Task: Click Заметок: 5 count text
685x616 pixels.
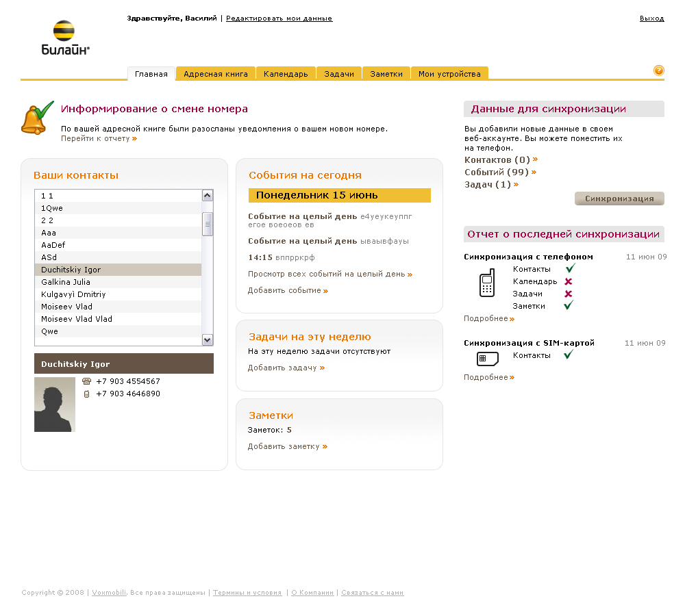Action: tap(269, 430)
